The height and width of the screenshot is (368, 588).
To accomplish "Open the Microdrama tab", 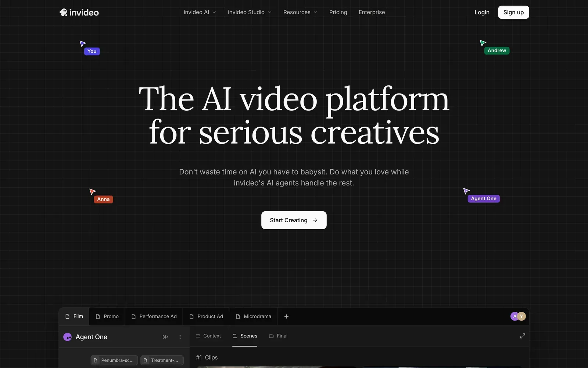I will (253, 316).
